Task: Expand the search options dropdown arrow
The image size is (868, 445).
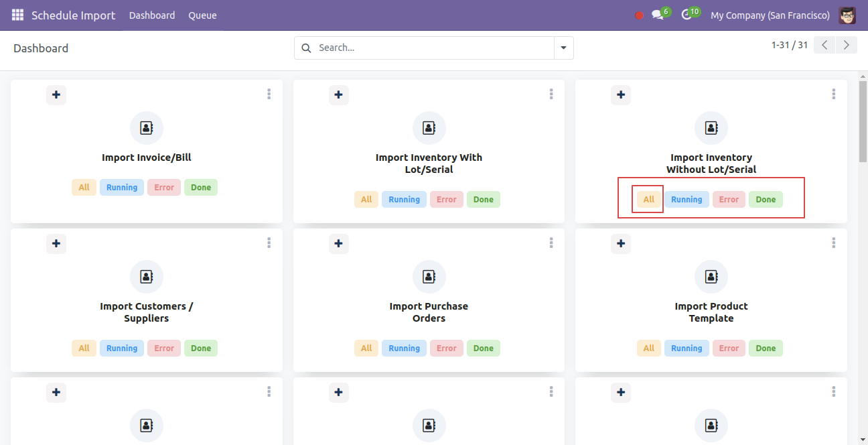Action: tap(563, 48)
